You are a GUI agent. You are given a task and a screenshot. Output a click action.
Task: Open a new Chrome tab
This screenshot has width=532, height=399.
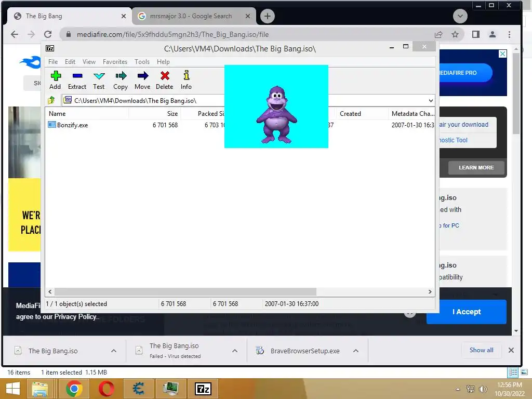(x=268, y=16)
